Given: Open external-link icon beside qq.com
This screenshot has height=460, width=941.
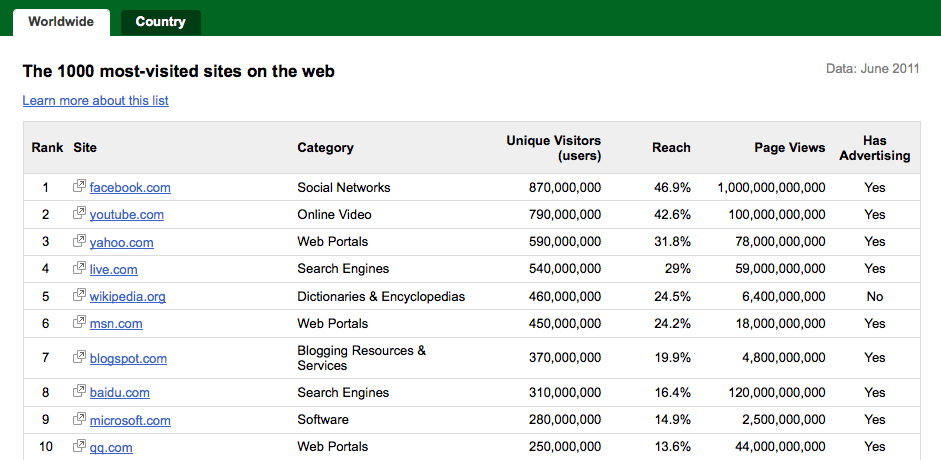Looking at the screenshot, I should click(x=79, y=446).
